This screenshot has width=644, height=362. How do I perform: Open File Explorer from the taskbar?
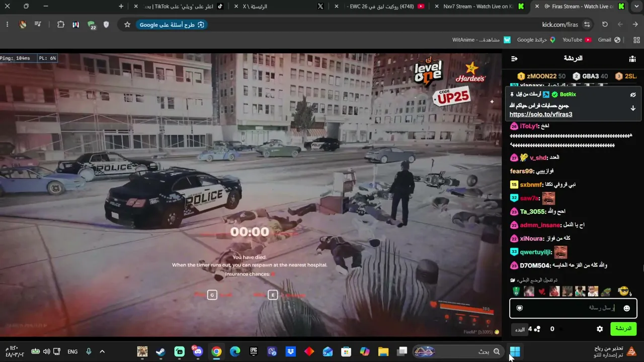tap(383, 351)
